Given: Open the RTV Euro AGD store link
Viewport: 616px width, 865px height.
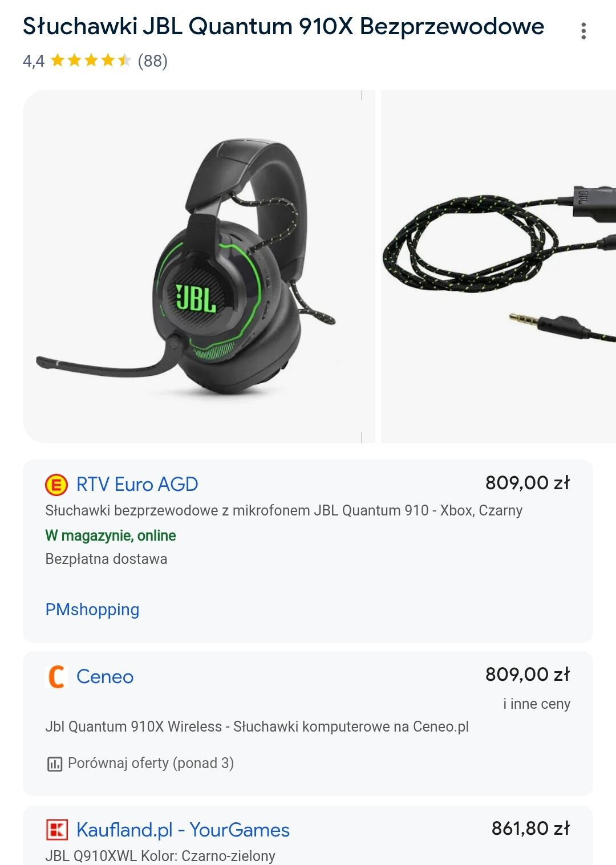Looking at the screenshot, I should coord(137,485).
